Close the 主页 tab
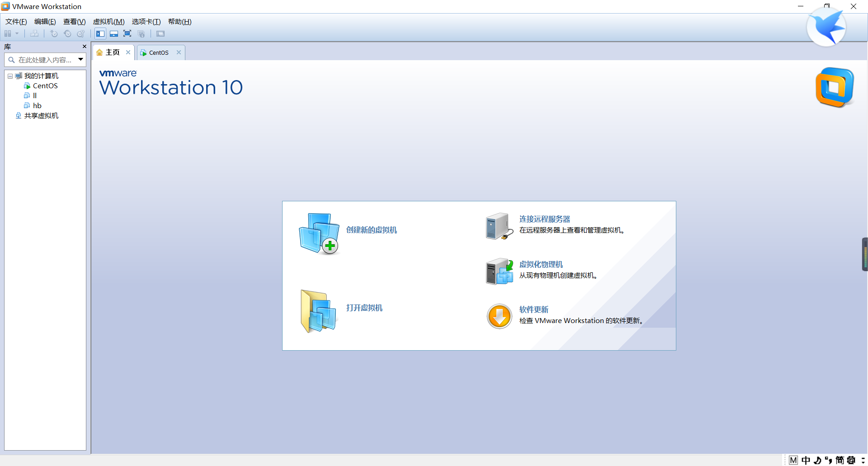This screenshot has height=466, width=868. pos(128,52)
